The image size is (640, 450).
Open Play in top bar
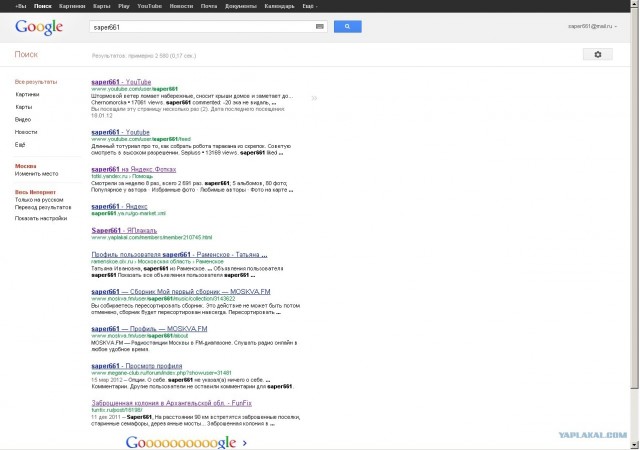tap(124, 6)
